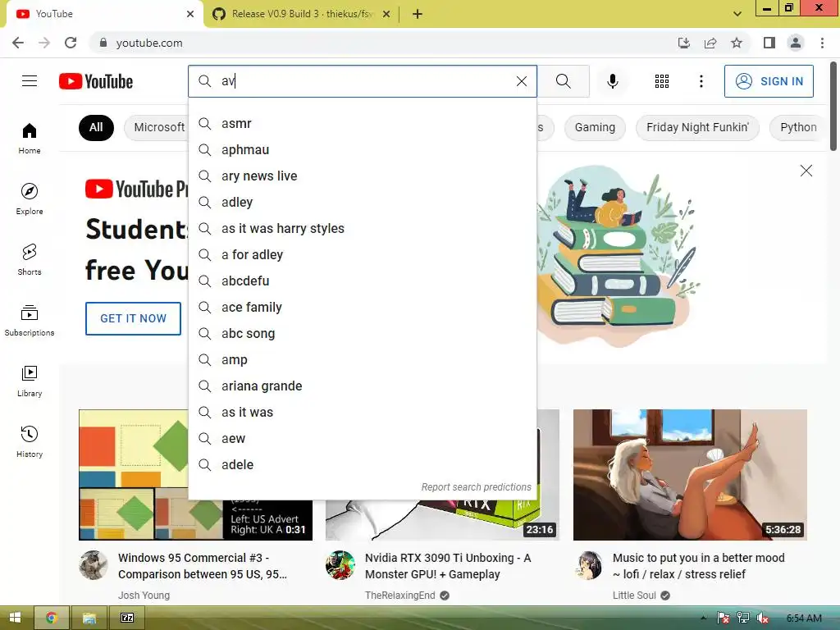Choose the 'aphmau' search suggestion
The width and height of the screenshot is (840, 630).
[x=363, y=150]
